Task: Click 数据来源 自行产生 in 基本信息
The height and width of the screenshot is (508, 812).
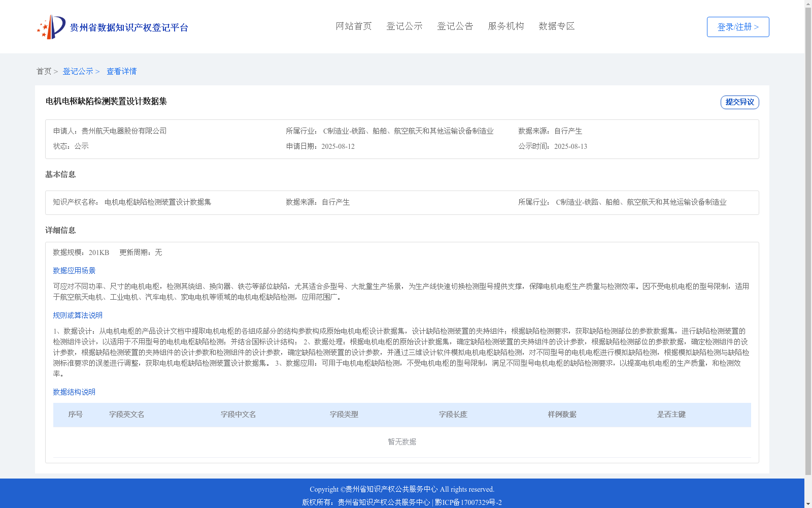Action: (x=318, y=202)
